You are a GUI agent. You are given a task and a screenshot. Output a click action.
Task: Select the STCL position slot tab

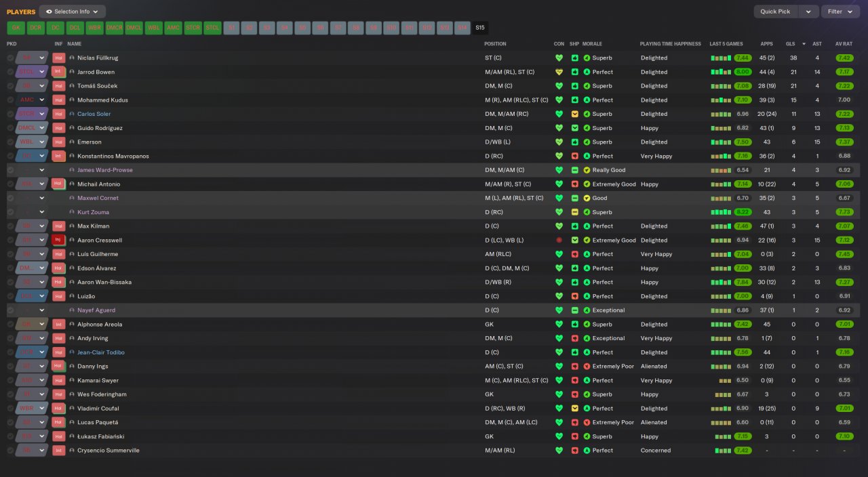[213, 28]
